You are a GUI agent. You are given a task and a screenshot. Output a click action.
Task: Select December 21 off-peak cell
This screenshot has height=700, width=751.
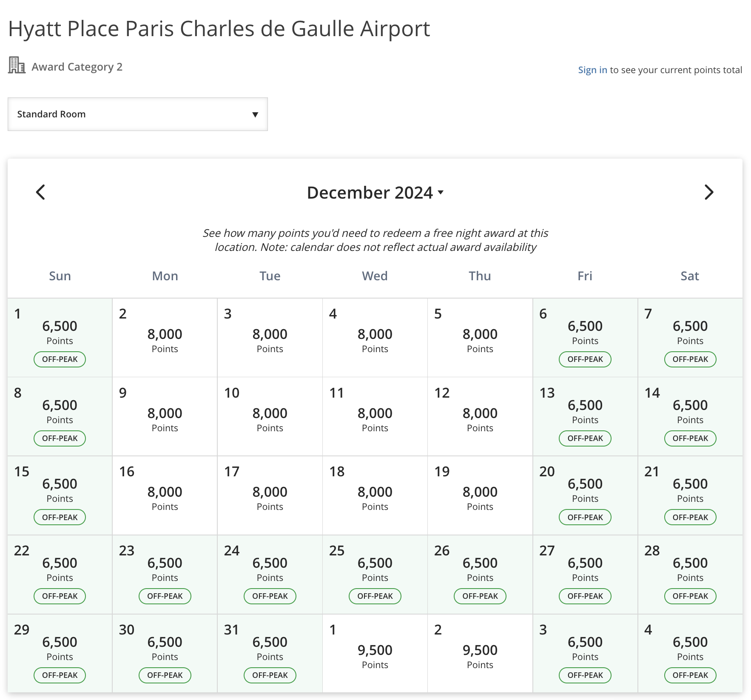pyautogui.click(x=690, y=495)
